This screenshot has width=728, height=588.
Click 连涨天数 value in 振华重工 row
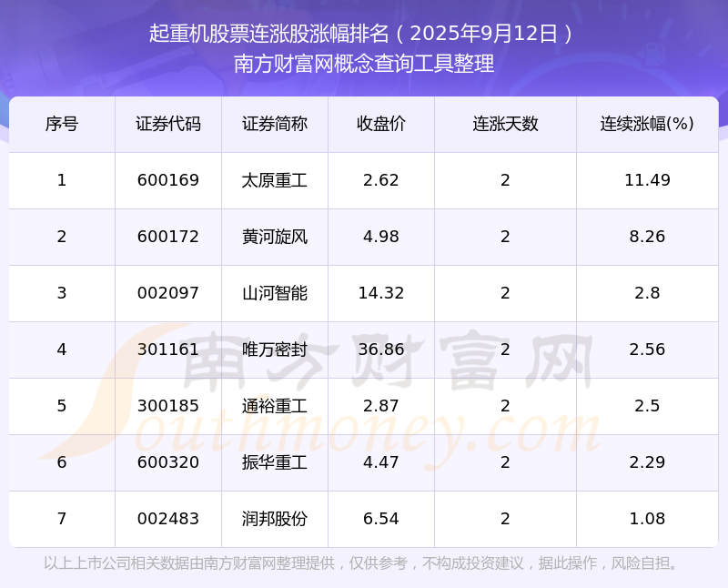tap(506, 462)
